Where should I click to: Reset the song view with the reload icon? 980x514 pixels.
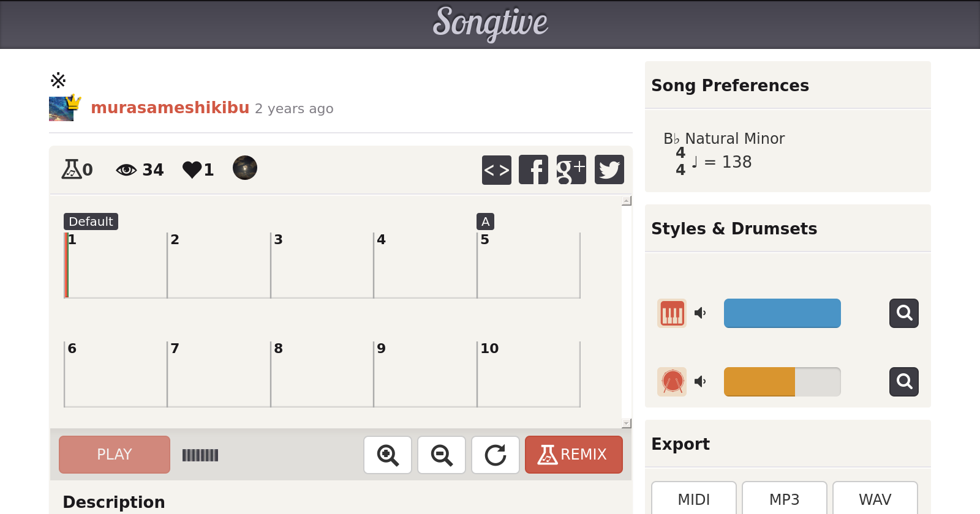point(496,455)
